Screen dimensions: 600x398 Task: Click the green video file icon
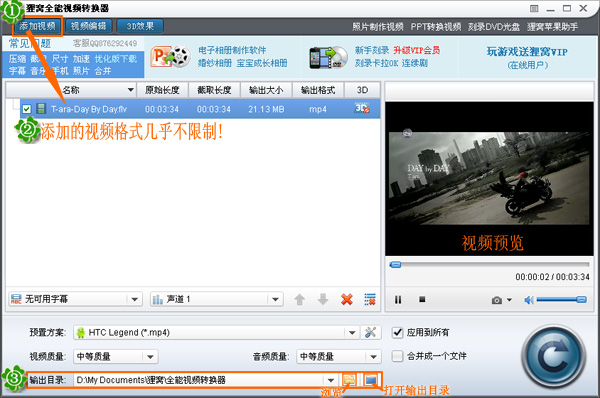pos(41,109)
